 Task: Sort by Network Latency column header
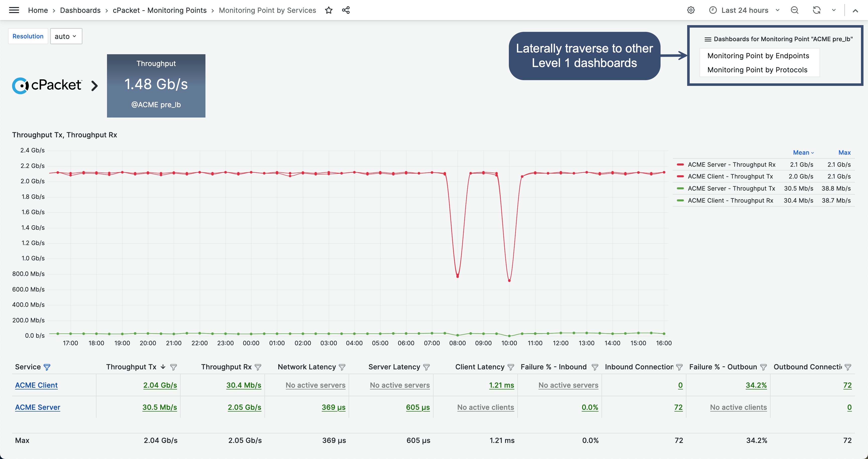[307, 367]
